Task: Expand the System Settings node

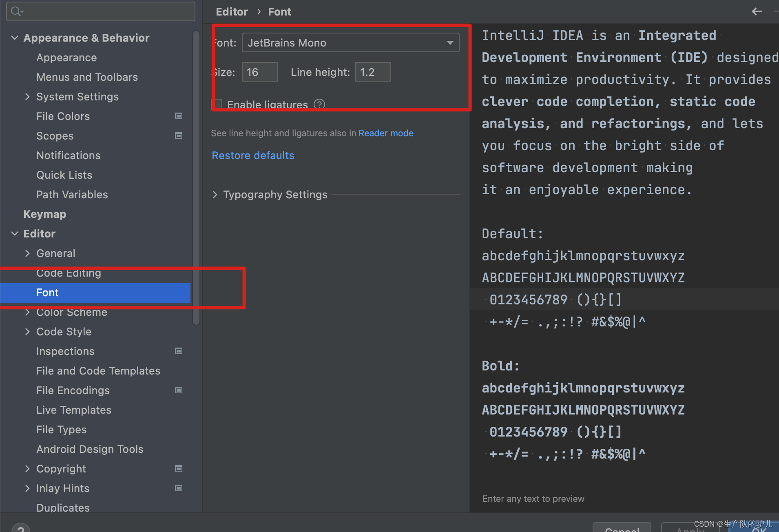Action: point(27,97)
